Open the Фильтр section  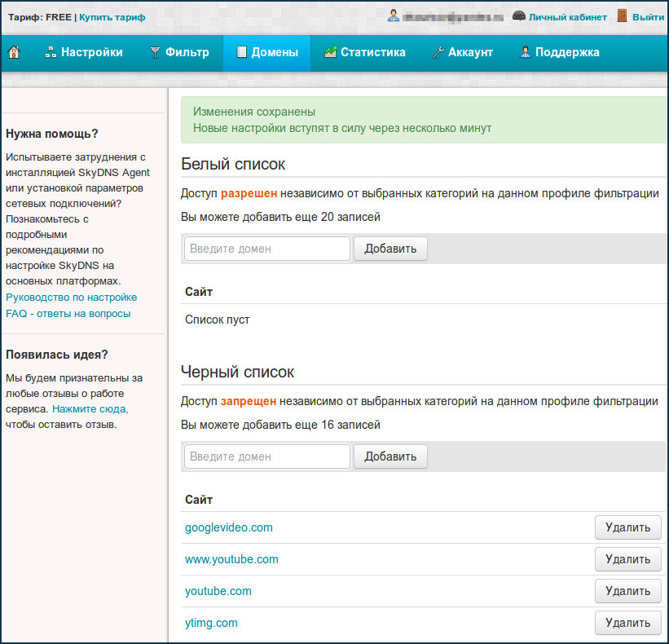[178, 52]
